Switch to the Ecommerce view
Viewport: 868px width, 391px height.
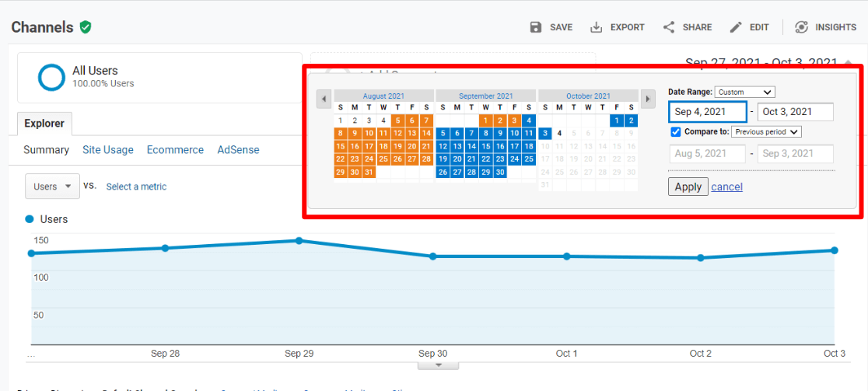tap(176, 150)
